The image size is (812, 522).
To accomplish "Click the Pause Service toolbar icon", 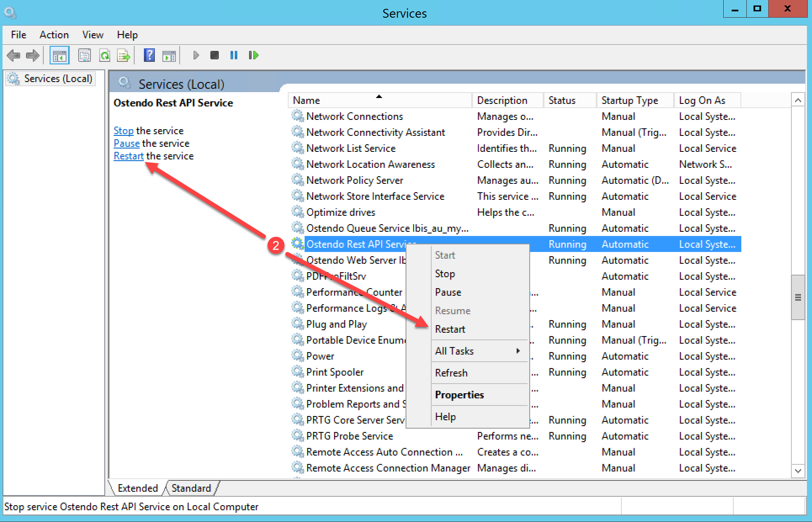I will [x=234, y=55].
